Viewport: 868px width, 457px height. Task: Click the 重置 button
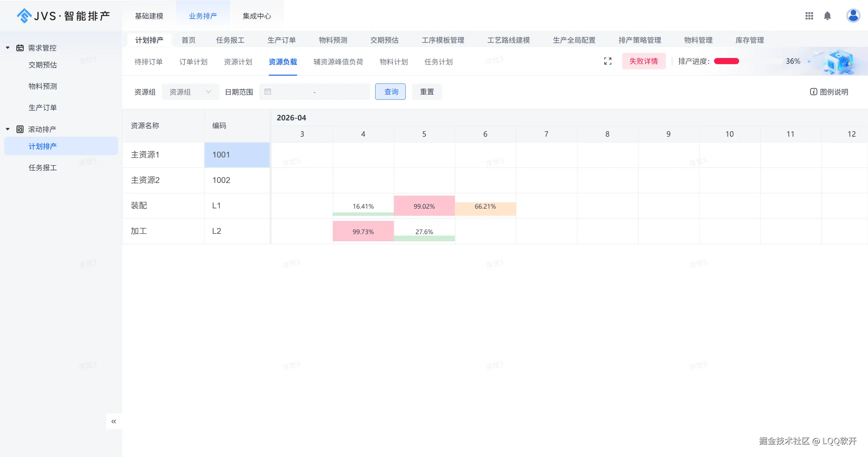point(427,92)
